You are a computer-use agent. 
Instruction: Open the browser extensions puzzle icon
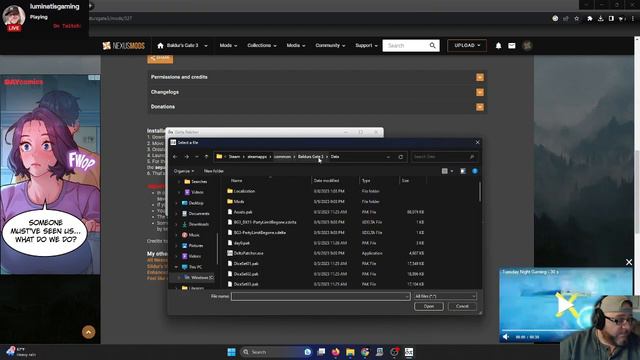pos(589,18)
